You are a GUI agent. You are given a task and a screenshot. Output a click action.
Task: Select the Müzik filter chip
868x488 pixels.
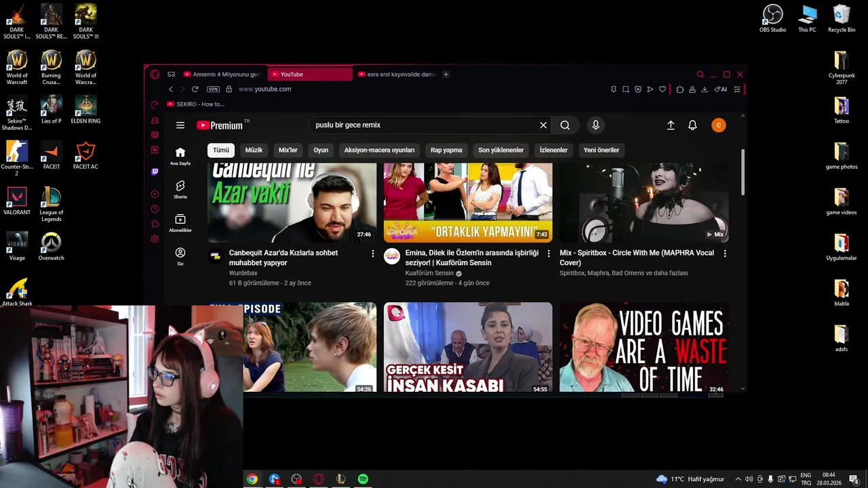pyautogui.click(x=254, y=150)
